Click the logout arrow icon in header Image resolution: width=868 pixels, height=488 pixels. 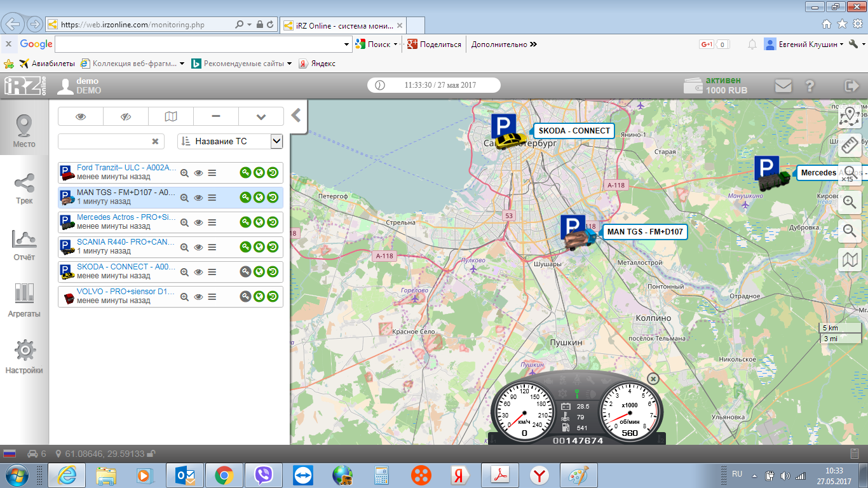[851, 86]
